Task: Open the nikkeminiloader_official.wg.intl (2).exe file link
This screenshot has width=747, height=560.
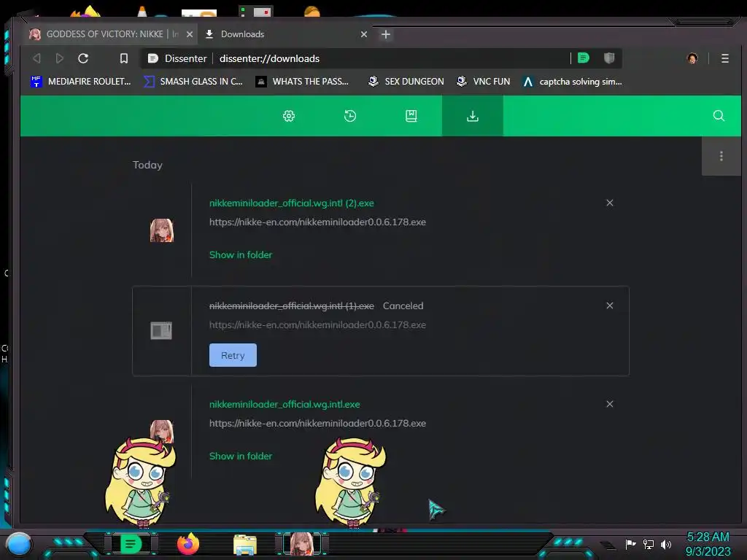Action: point(292,203)
